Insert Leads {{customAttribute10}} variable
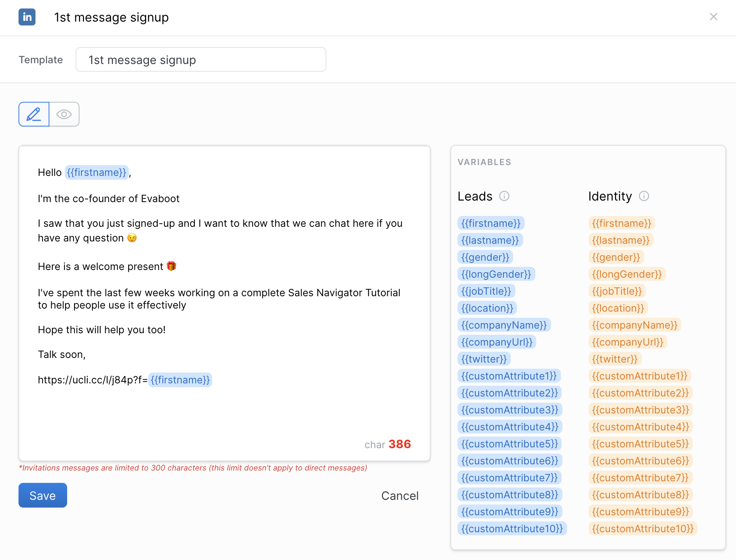Image resolution: width=736 pixels, height=560 pixels. point(512,529)
